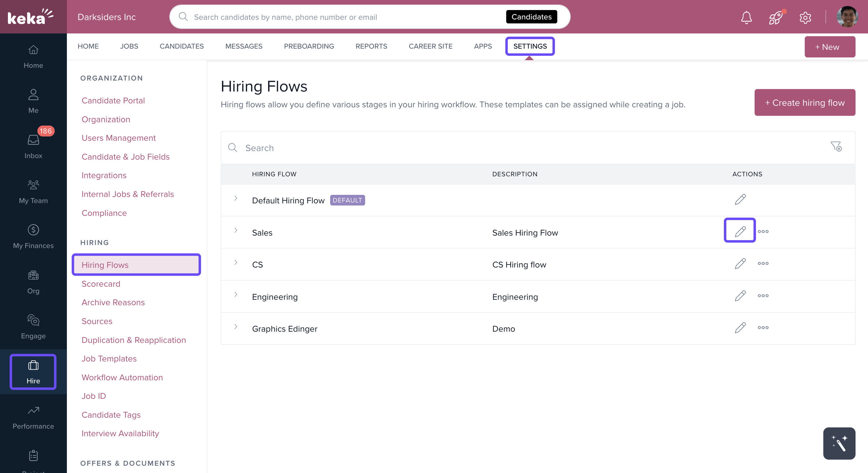Click the rocket icon in header

(x=776, y=17)
